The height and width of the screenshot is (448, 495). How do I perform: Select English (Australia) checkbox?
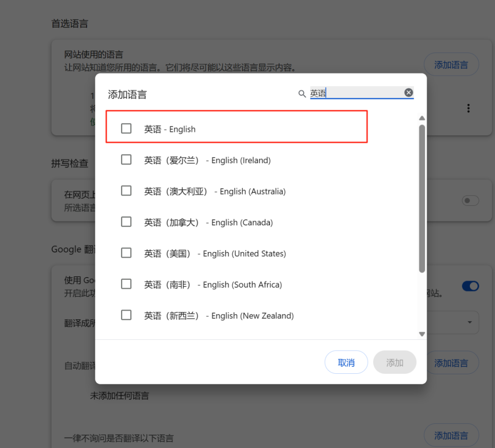coord(126,191)
